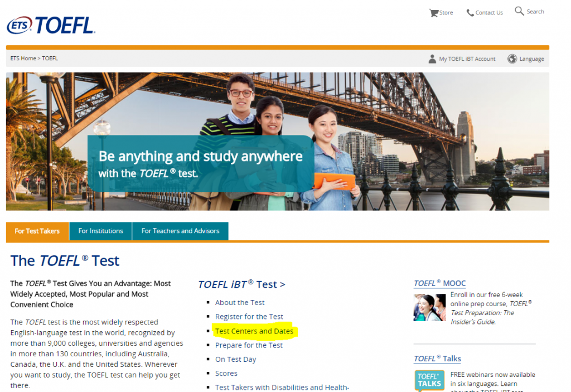Click the Search magnifier icon
571x392 pixels.
(x=519, y=11)
